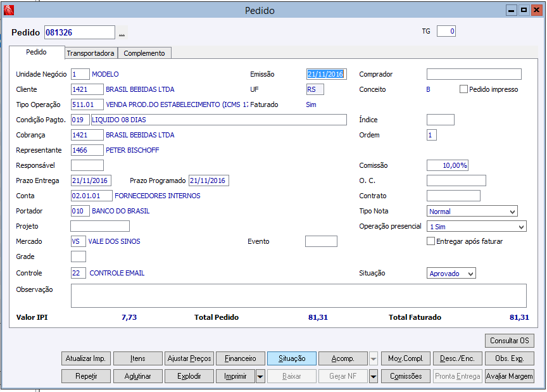The image size is (547, 392).
Task: Click the Condição Pagto. code field 019
Action: click(x=80, y=120)
